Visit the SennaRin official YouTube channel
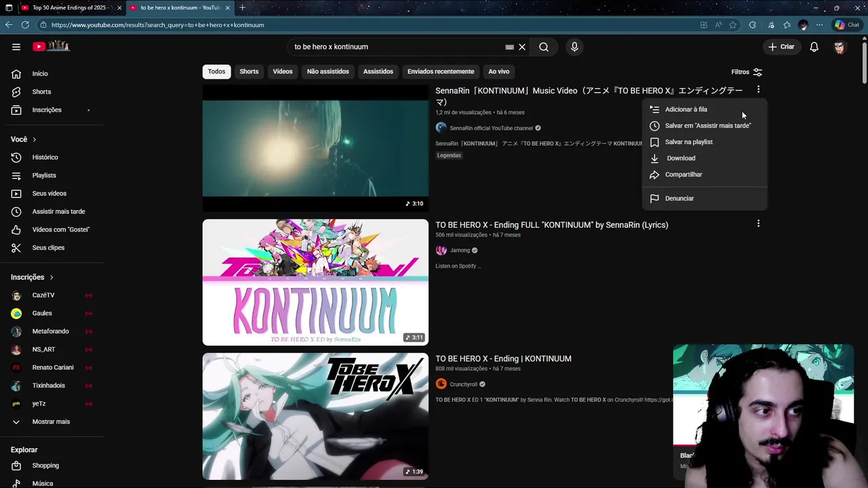The image size is (868, 488). coord(491,128)
